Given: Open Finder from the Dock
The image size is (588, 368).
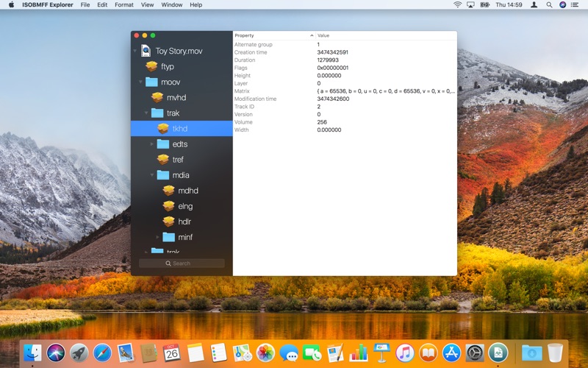Looking at the screenshot, I should (32, 353).
